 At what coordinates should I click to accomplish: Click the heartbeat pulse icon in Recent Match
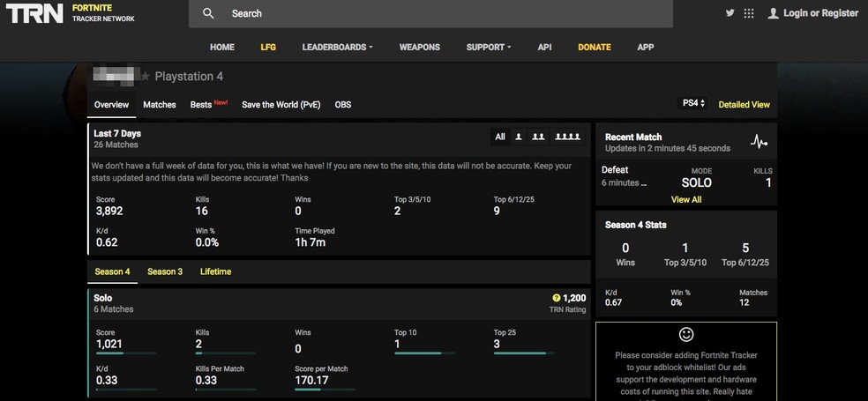click(759, 142)
